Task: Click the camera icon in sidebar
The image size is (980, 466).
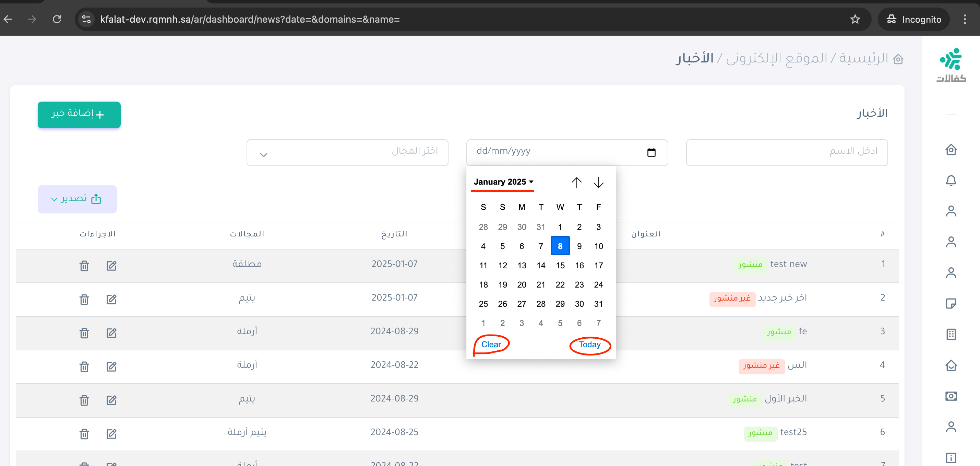Action: (951, 396)
